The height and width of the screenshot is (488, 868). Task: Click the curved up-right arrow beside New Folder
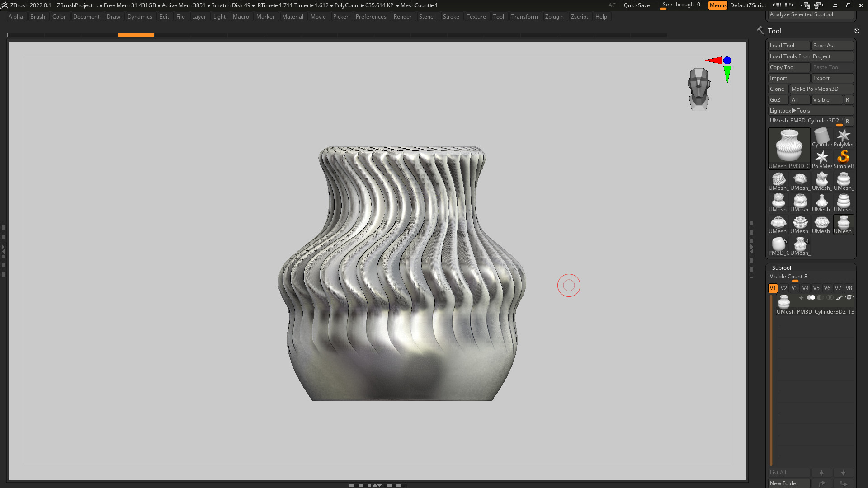tap(821, 483)
